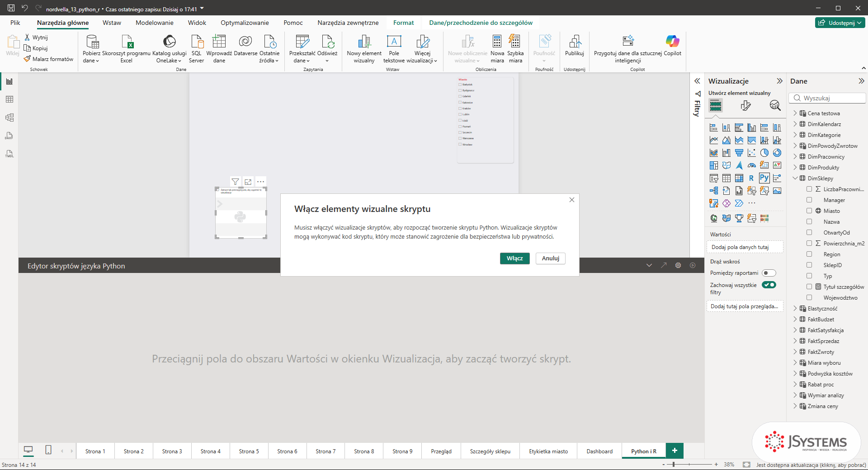This screenshot has width=868, height=470.
Task: Select the R script visual icon
Action: tap(751, 178)
